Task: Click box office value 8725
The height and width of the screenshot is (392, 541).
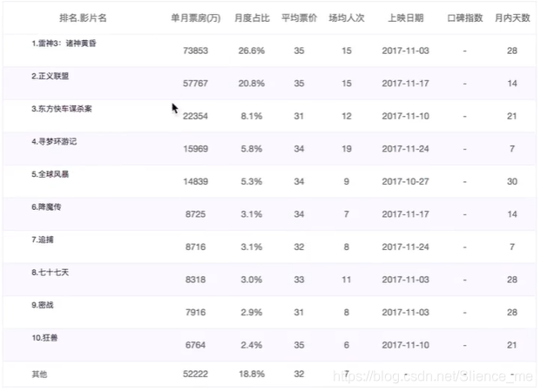Action: 196,214
